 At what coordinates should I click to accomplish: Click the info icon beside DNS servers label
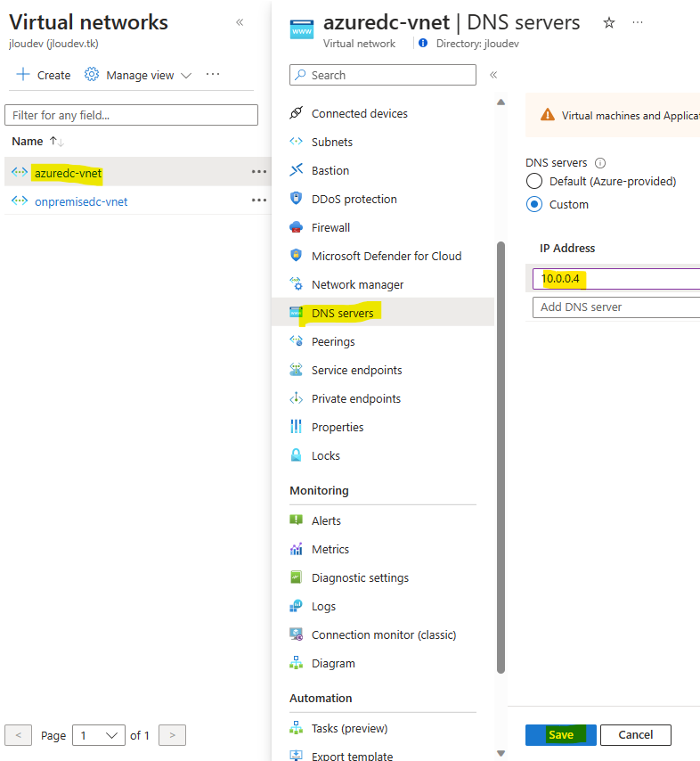tap(600, 163)
